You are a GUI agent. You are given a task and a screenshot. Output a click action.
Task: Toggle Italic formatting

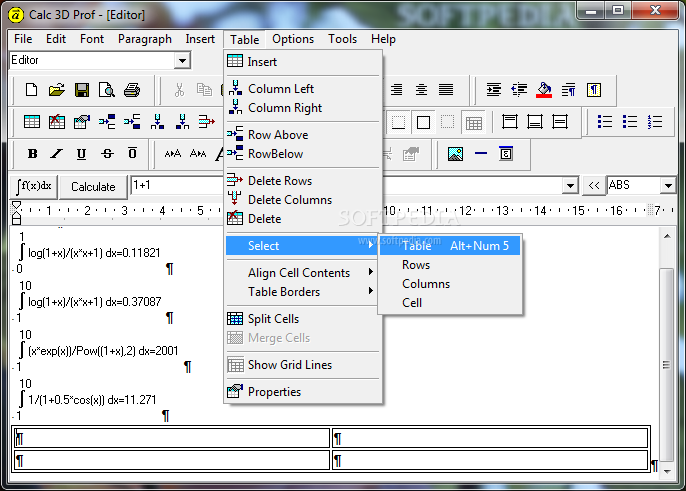[x=57, y=154]
